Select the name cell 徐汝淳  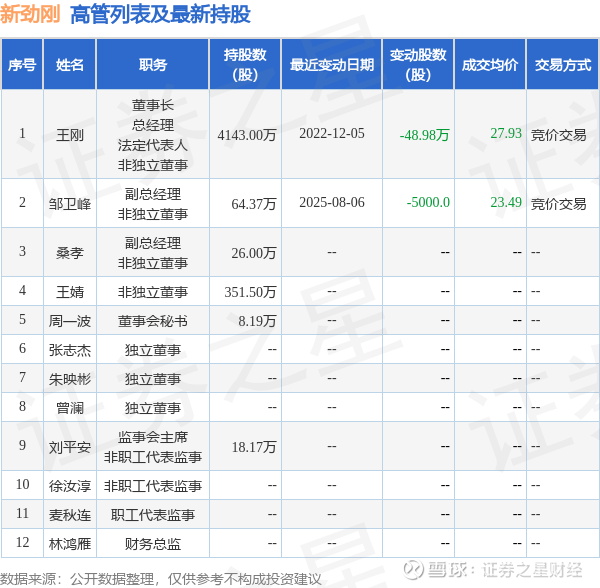(x=70, y=486)
